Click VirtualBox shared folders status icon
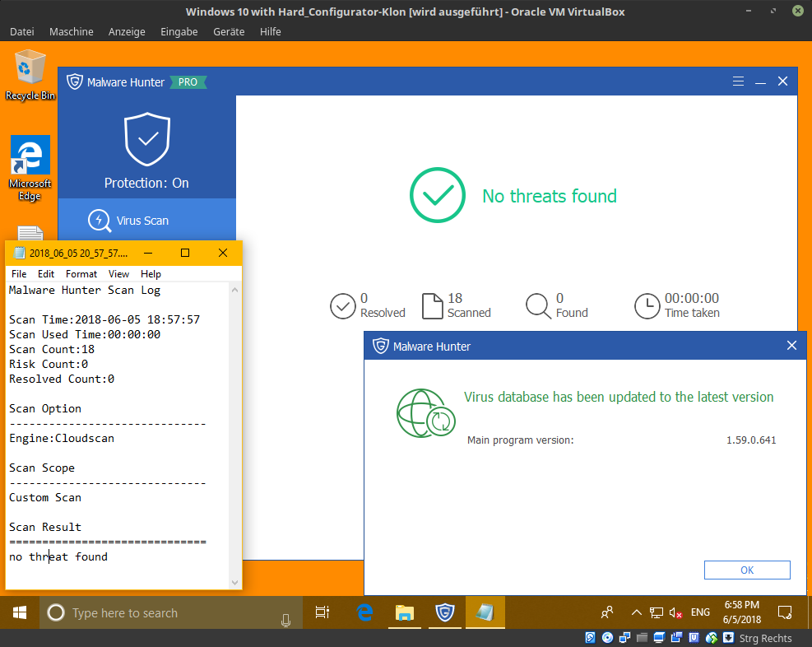 [643, 638]
